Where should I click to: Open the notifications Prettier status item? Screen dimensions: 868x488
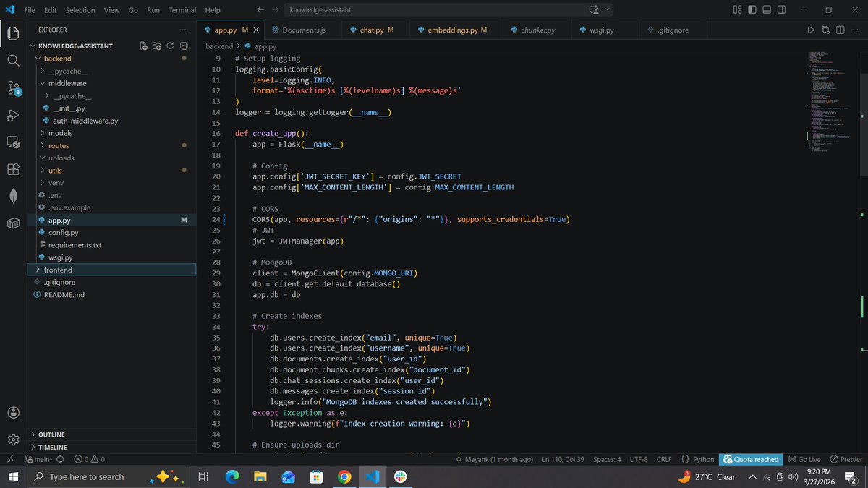pos(846,459)
